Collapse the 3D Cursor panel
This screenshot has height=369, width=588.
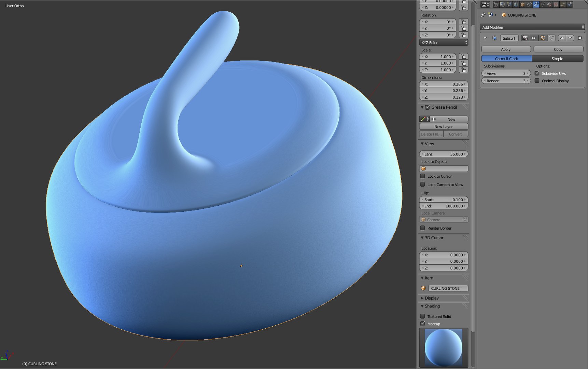422,237
